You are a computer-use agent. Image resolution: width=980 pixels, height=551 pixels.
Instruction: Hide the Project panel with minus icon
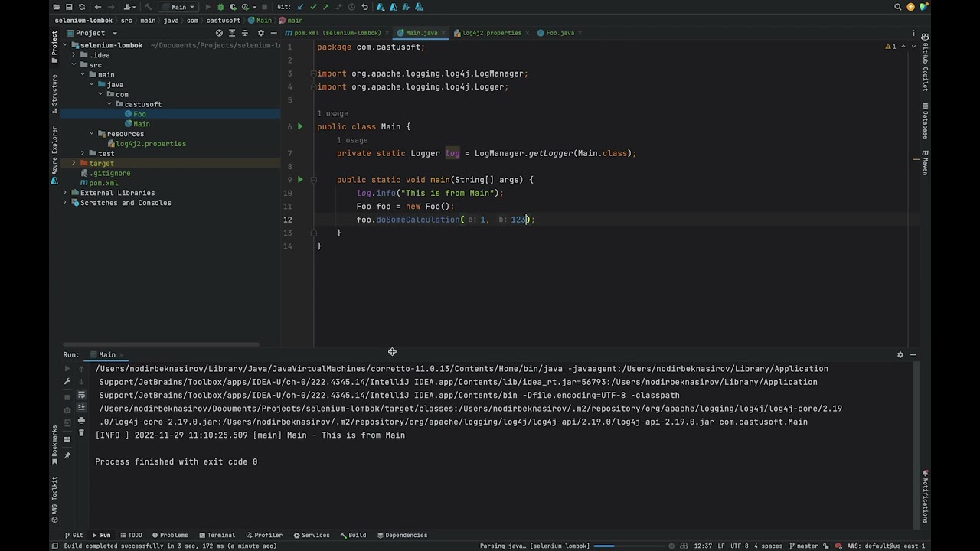(273, 33)
